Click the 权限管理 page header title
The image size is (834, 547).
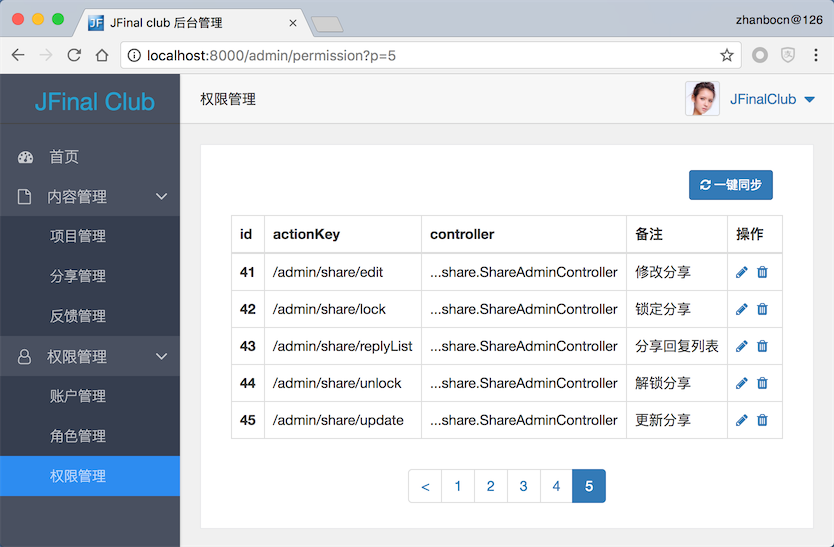(x=228, y=100)
